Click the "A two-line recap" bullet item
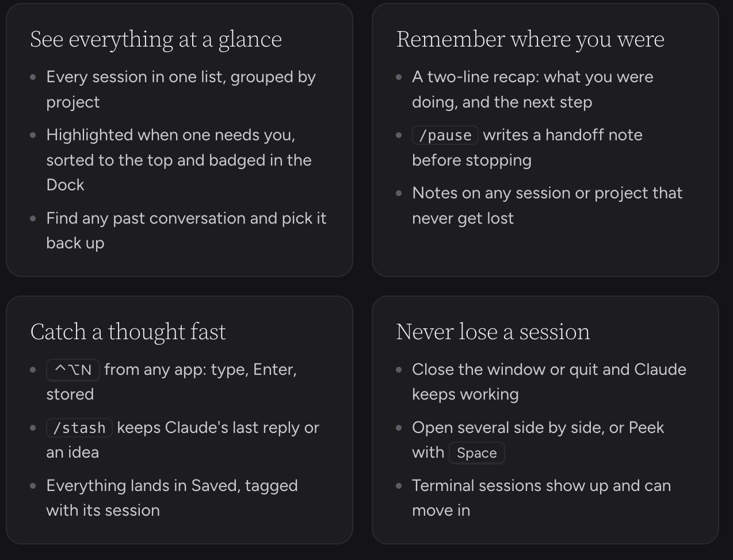 [533, 89]
